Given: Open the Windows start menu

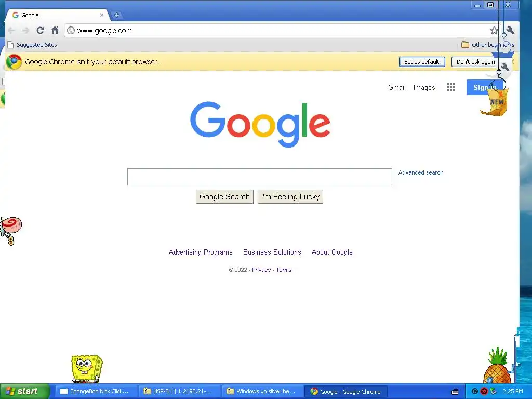Looking at the screenshot, I should click(x=25, y=391).
